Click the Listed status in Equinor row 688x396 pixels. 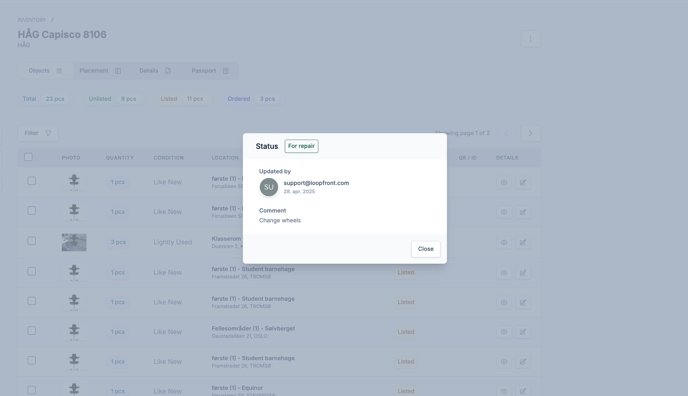pos(406,391)
